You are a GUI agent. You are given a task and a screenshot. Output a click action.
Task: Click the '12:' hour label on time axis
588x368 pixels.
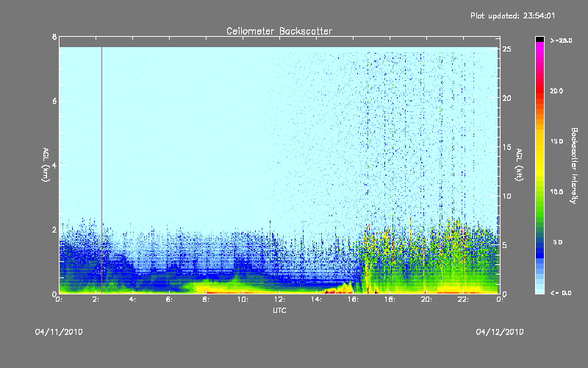(x=279, y=300)
